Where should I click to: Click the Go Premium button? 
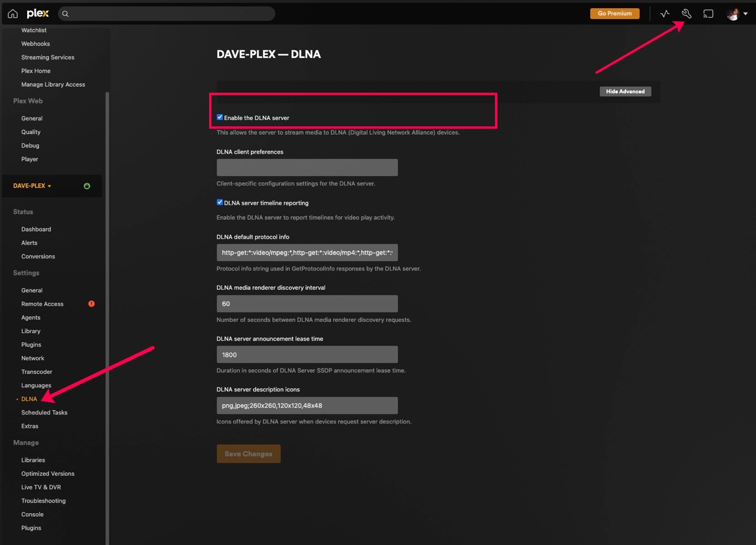pyautogui.click(x=614, y=12)
